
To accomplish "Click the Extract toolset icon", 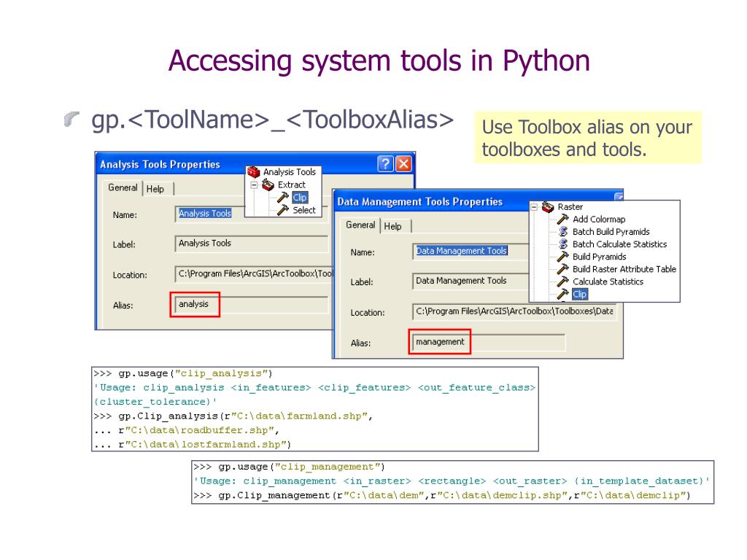I will pyautogui.click(x=268, y=184).
